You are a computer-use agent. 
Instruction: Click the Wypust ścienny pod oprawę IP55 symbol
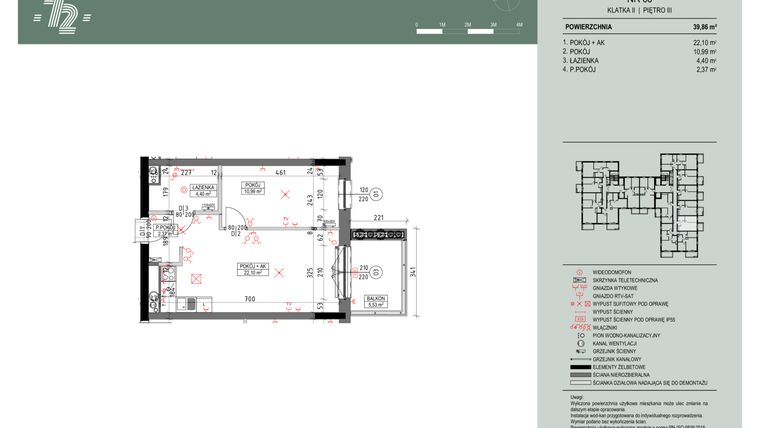pos(580,320)
